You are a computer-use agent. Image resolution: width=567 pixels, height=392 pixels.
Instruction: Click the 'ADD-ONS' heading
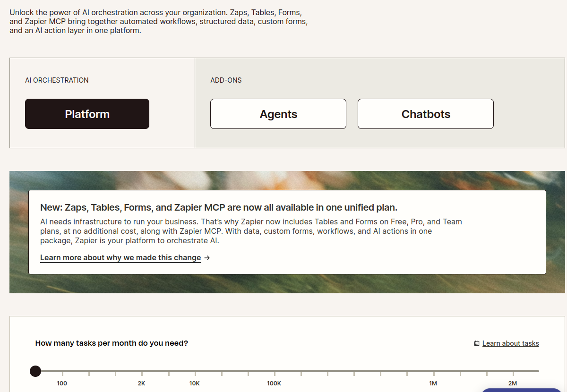coord(226,80)
